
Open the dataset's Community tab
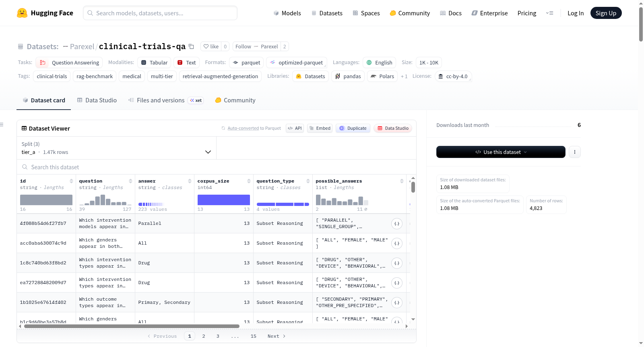[x=235, y=100]
